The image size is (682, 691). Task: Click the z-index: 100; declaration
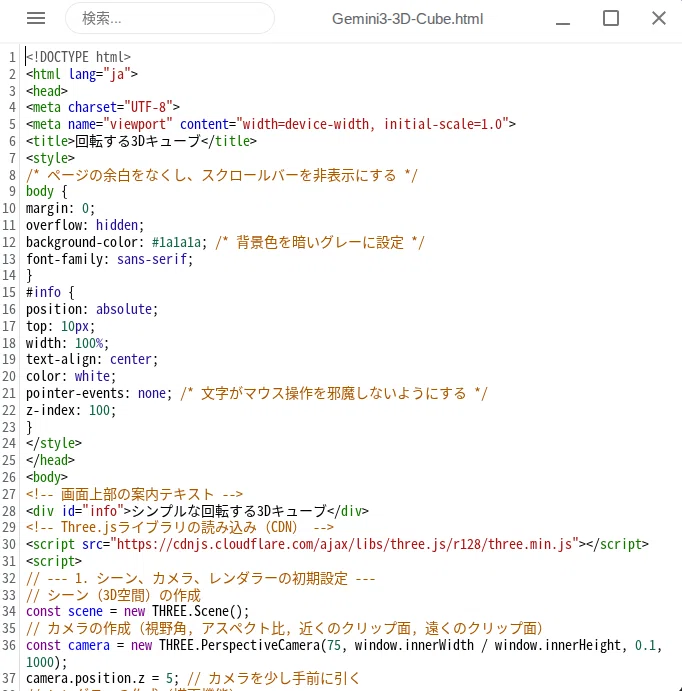71,410
